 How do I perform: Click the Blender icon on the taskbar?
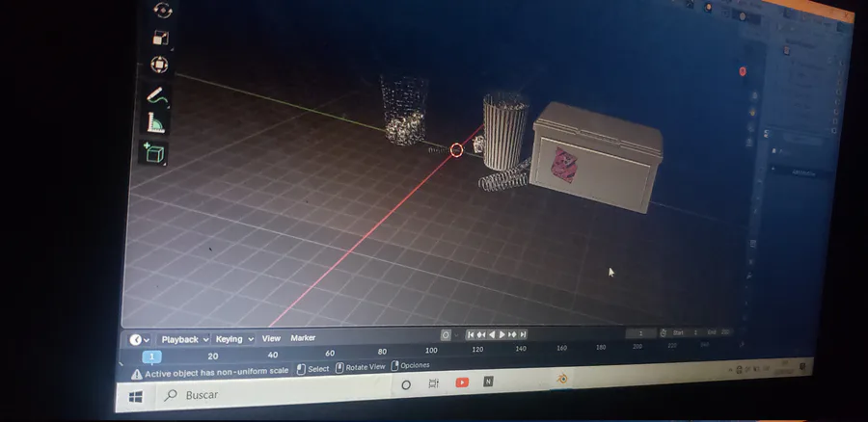562,379
